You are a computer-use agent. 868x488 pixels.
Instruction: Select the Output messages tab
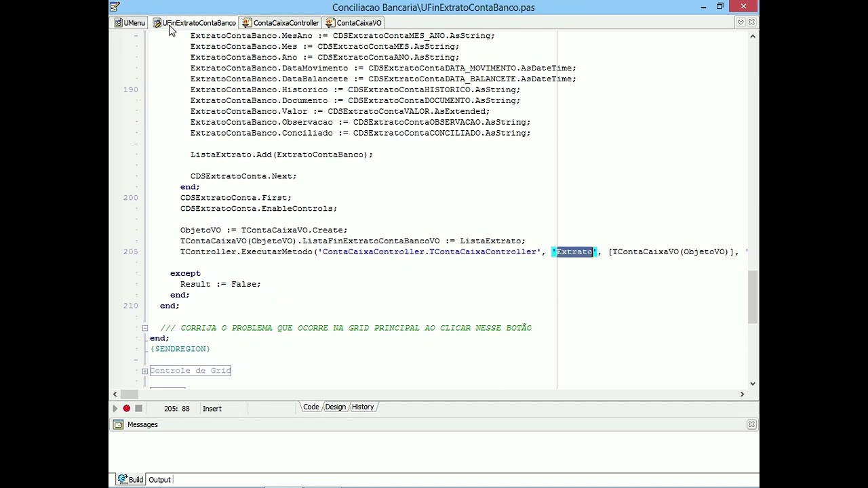(x=159, y=479)
